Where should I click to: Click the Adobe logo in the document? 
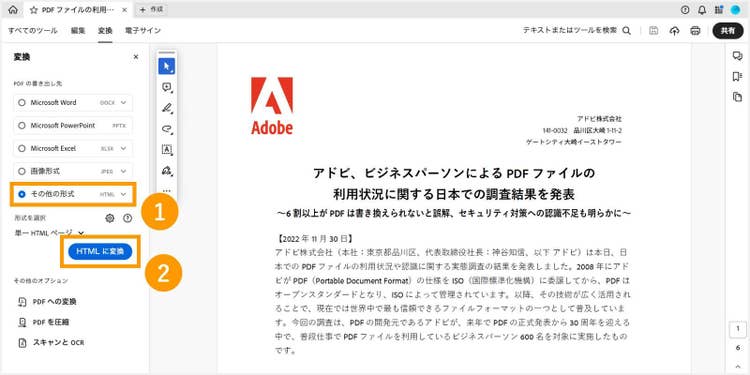pos(272,106)
